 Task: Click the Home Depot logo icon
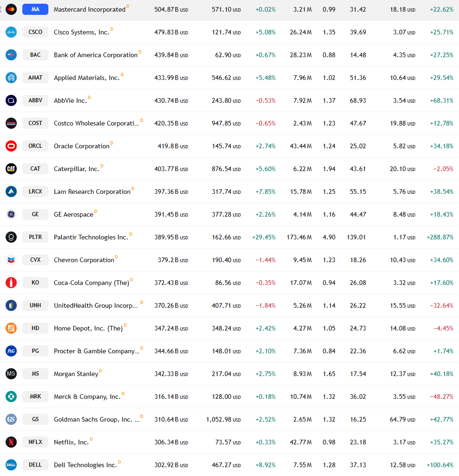(11, 328)
